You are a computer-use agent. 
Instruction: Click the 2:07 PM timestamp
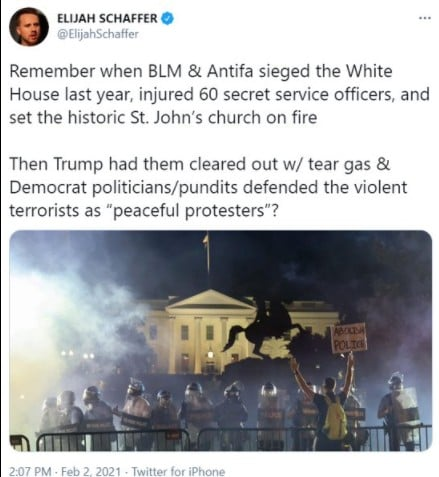[x=30, y=471]
